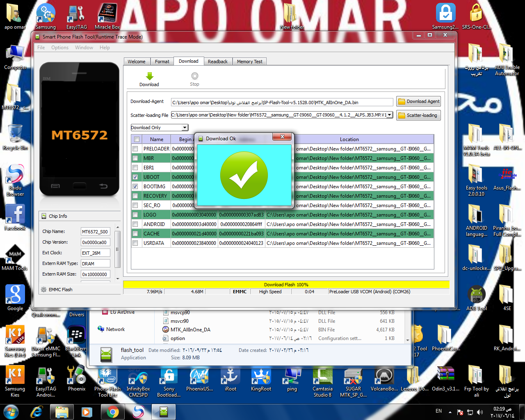Open the EasyJTAG desktop shortcut

[77, 16]
